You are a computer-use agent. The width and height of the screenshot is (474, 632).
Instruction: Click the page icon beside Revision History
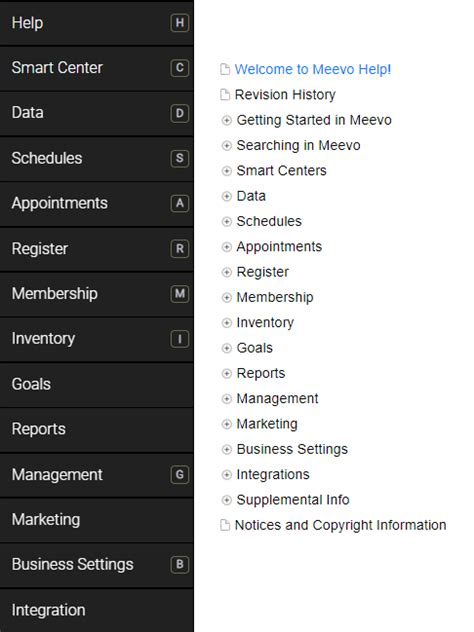(225, 95)
